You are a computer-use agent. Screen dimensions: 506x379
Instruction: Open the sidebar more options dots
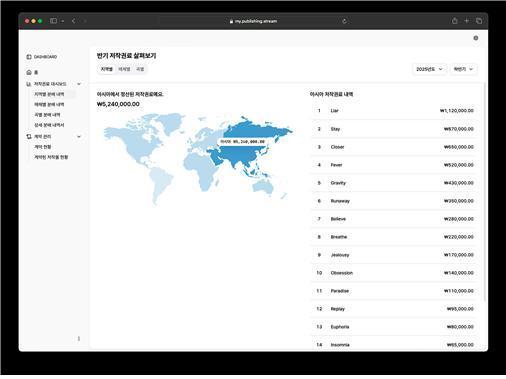point(79,339)
